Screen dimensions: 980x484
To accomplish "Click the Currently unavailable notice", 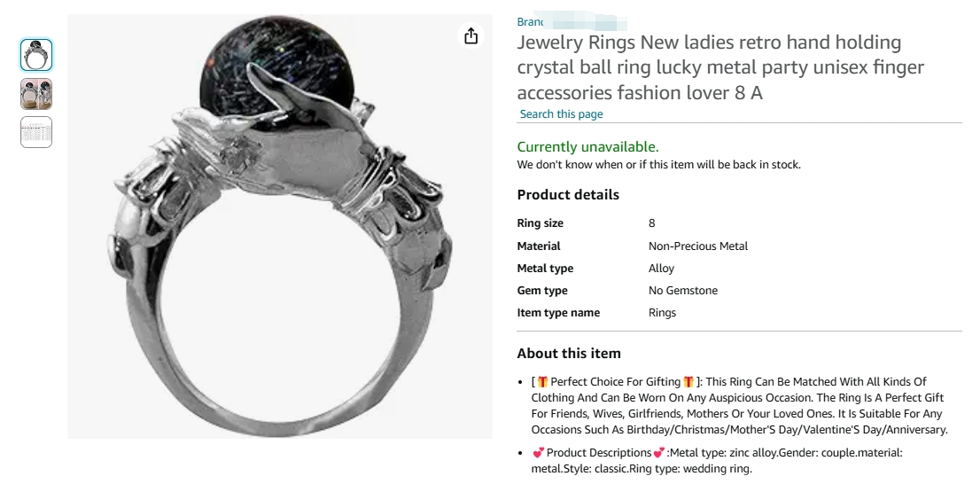I will [x=587, y=147].
